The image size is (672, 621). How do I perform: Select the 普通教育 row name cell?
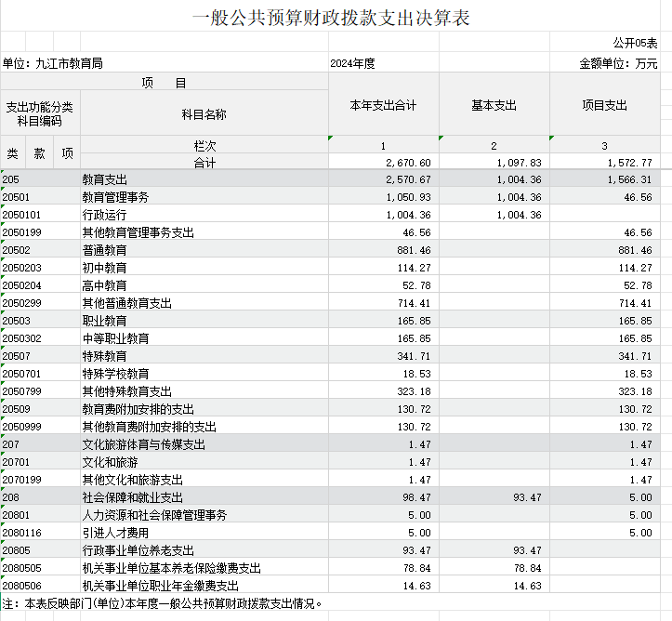[x=104, y=250]
